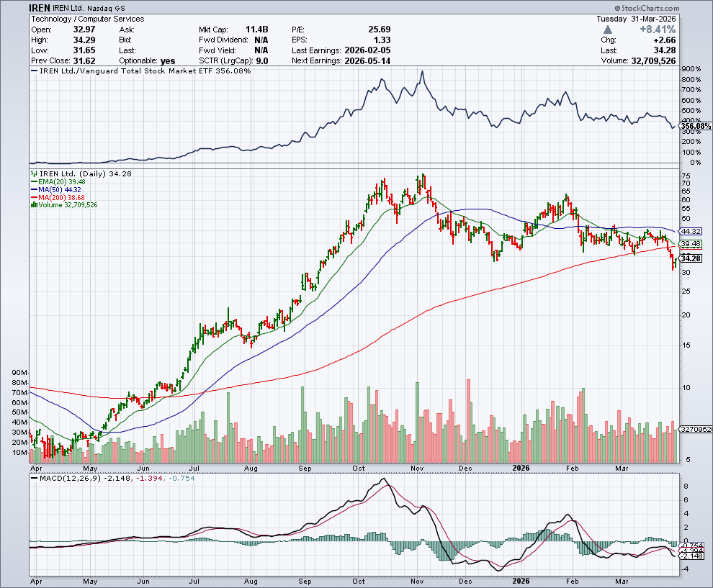Image resolution: width=713 pixels, height=588 pixels.
Task: Click the Mar label on MACD panel axis
Action: click(x=622, y=582)
